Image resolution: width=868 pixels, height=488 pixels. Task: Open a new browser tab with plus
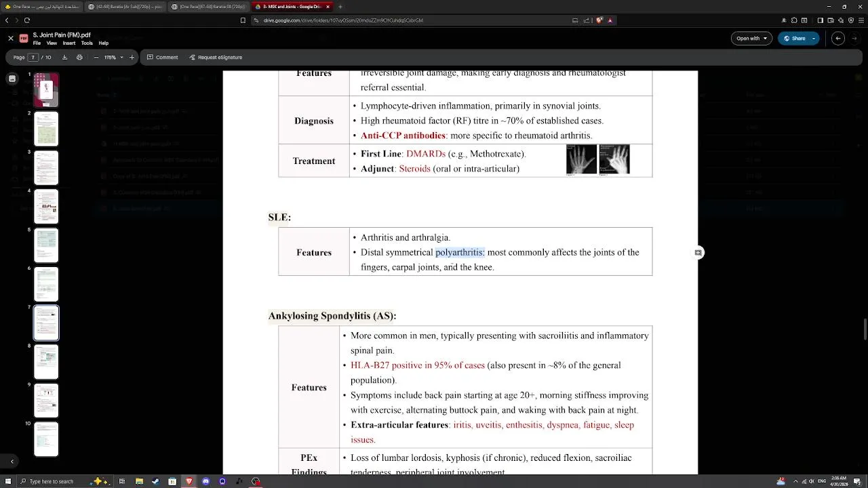pyautogui.click(x=340, y=7)
